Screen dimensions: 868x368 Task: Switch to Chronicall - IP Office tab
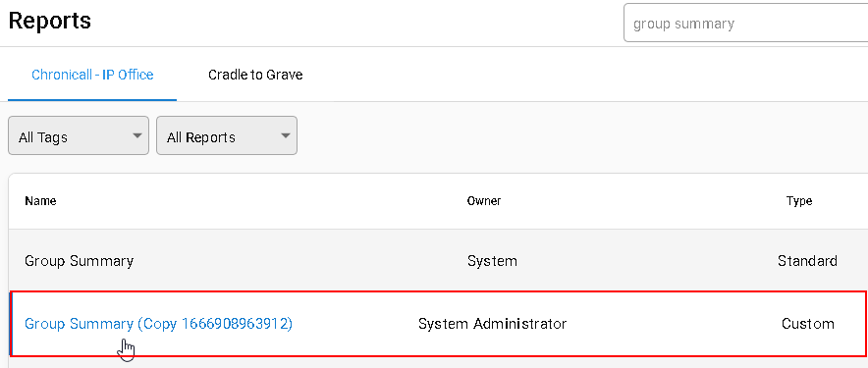click(92, 75)
